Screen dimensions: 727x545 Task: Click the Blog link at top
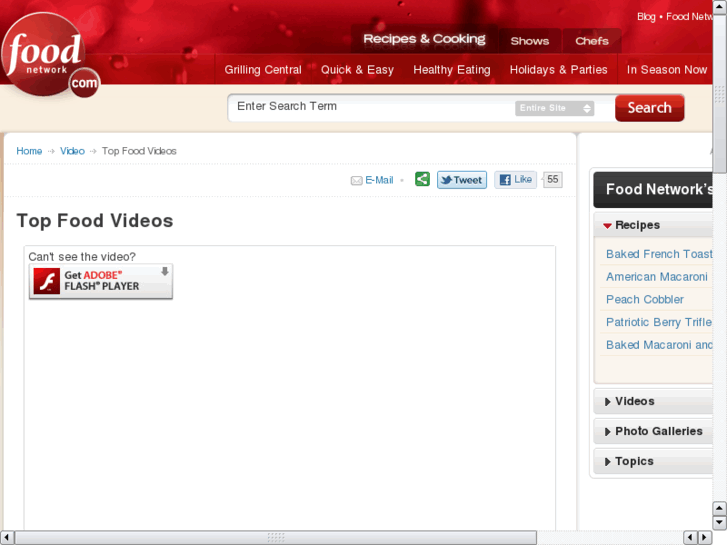point(646,17)
